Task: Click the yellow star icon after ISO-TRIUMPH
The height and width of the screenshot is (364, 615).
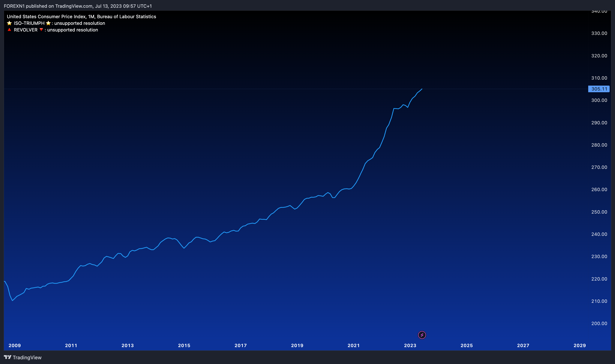Action: (x=48, y=23)
